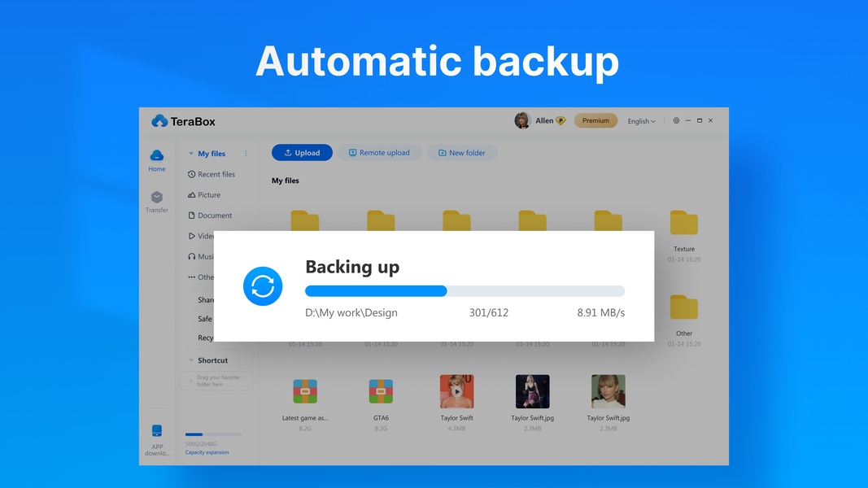Go to Recent files
Screen dimensions: 868x488
[x=216, y=174]
